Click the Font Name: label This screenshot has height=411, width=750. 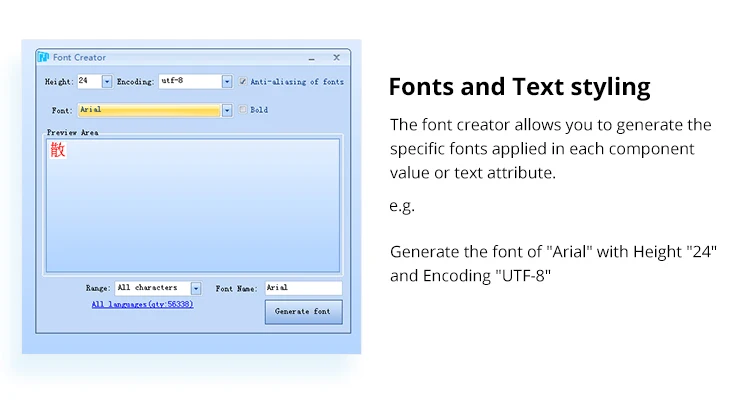(236, 289)
